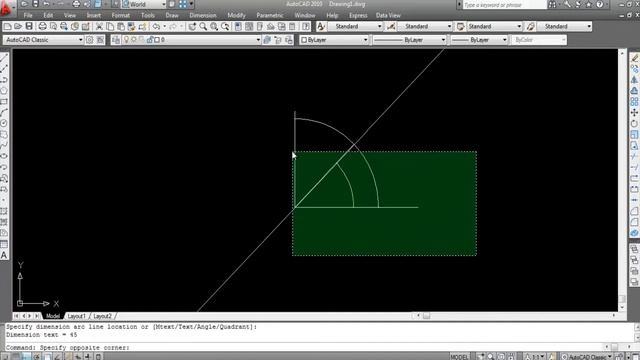This screenshot has width=640, height=360.
Task: Select the Arc tool in Draw toolbar
Action: (x=4, y=112)
